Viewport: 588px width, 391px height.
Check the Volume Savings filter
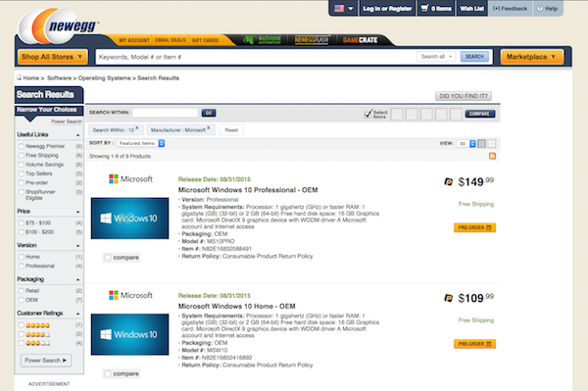point(22,165)
